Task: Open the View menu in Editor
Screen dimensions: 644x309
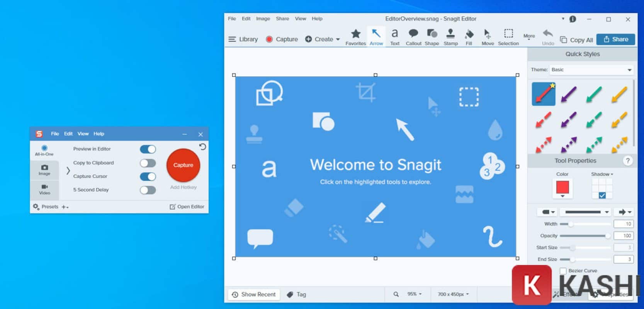Action: [301, 19]
